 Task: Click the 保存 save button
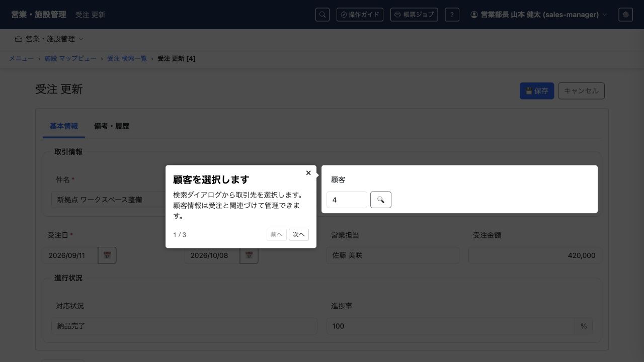[537, 91]
